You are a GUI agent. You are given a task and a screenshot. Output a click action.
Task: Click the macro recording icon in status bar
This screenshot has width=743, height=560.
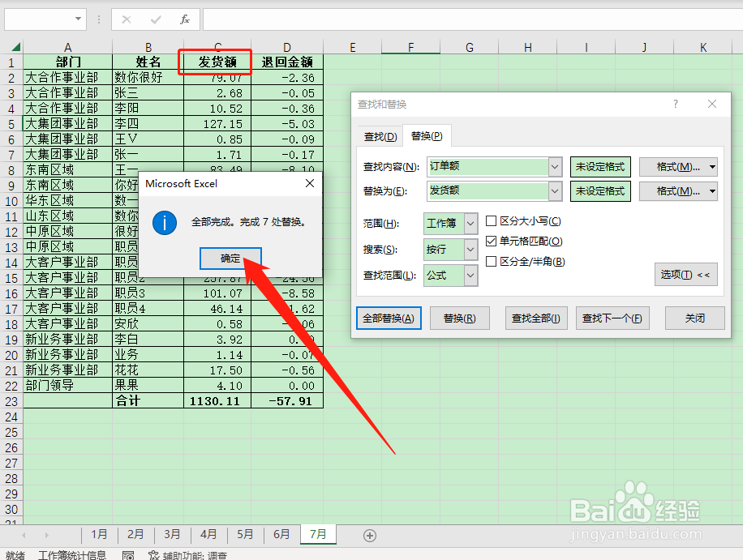pyautogui.click(x=128, y=555)
